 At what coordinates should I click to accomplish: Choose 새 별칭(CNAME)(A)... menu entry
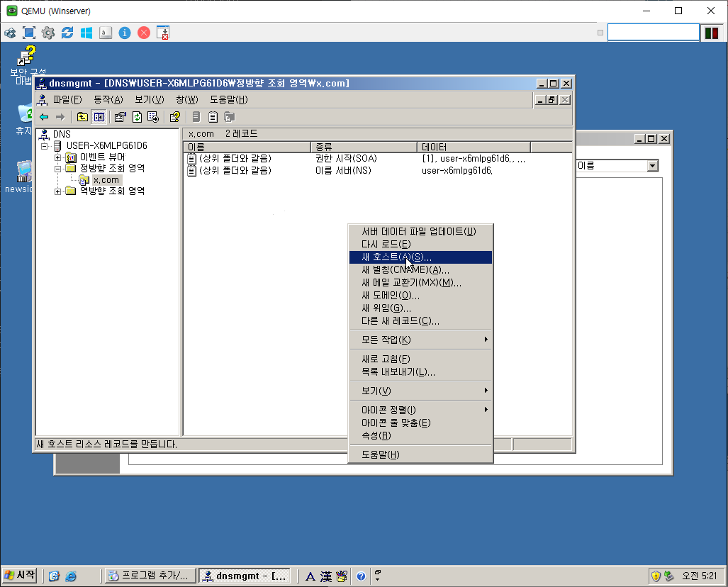coord(420,270)
